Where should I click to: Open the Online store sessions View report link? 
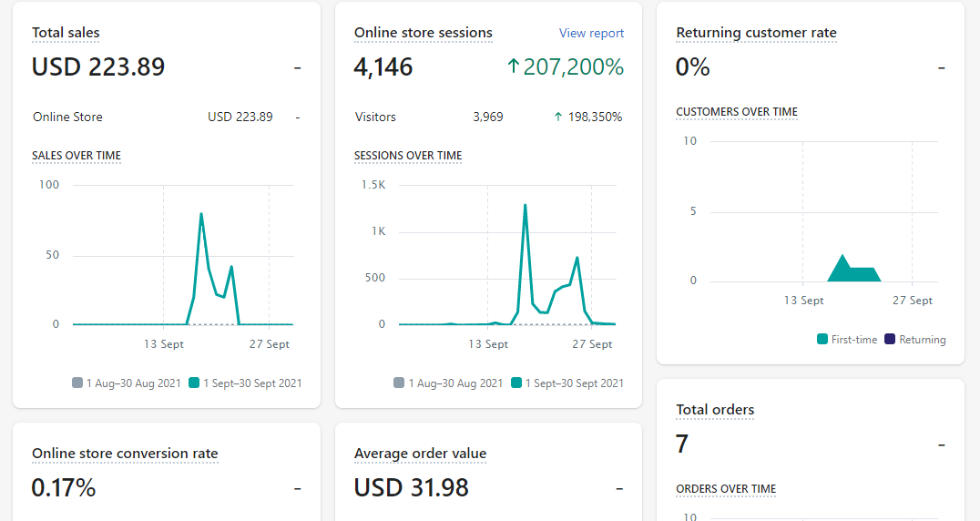coord(591,33)
